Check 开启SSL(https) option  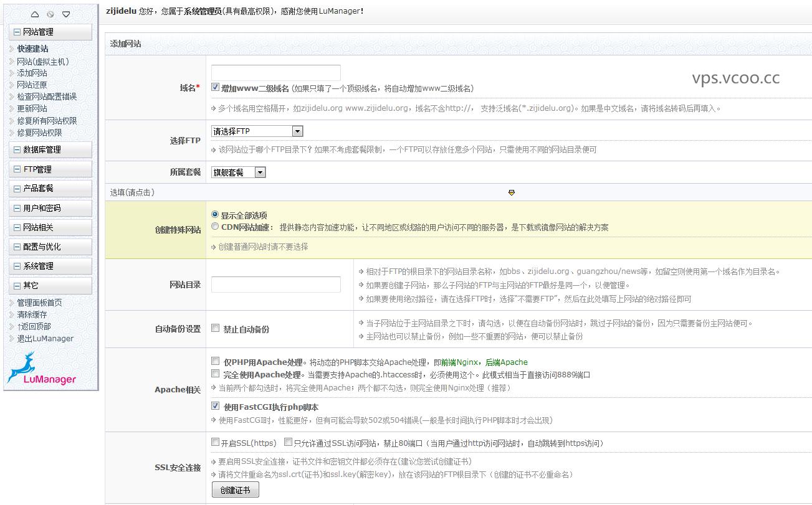pyautogui.click(x=216, y=443)
